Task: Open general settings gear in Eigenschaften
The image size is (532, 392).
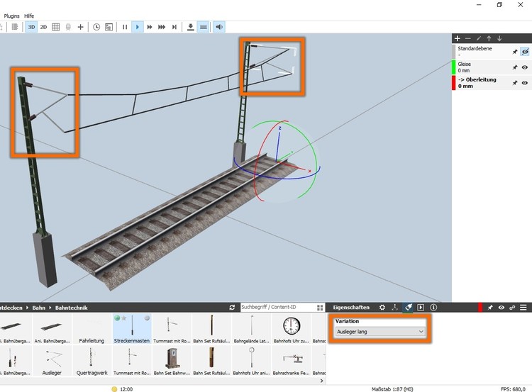Action: click(382, 308)
